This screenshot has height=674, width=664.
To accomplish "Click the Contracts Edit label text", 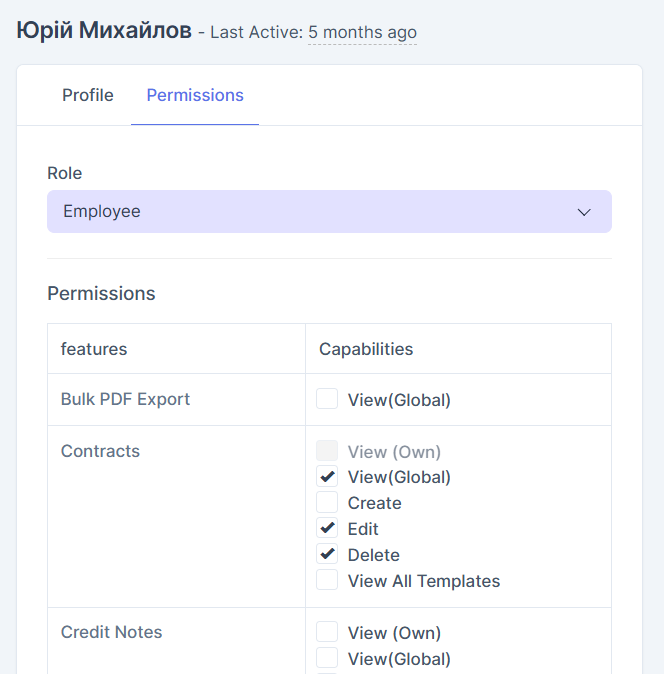I will [x=363, y=529].
